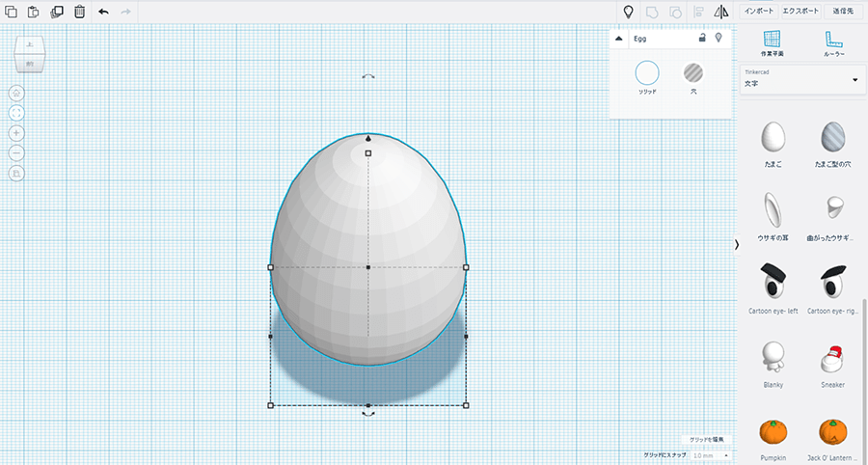Click the エクスポート button
Image resolution: width=868 pixels, height=465 pixels.
tap(800, 12)
